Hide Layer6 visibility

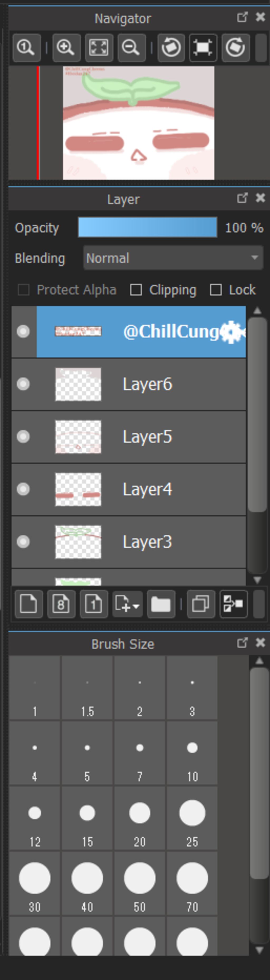23,384
